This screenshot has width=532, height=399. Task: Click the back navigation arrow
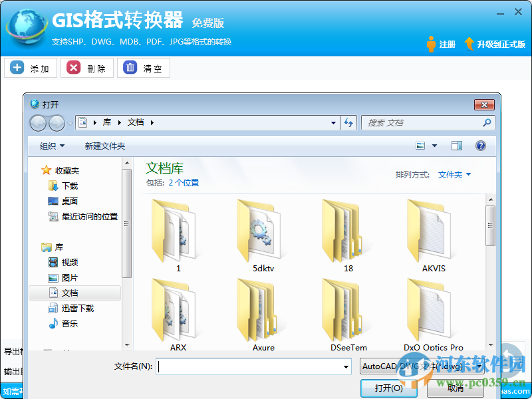(x=39, y=122)
